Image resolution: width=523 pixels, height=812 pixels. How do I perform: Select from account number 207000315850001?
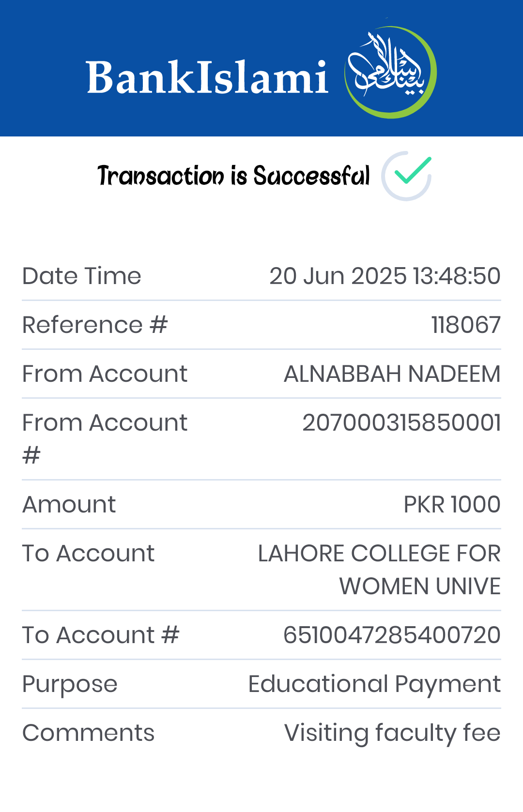(x=401, y=423)
